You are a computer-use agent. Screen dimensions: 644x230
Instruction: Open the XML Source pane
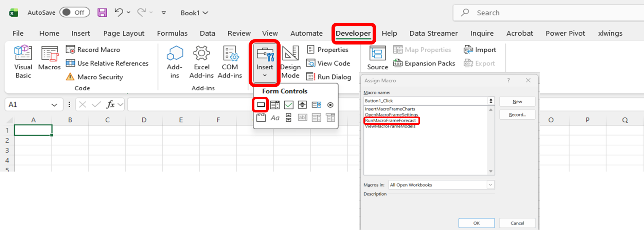[377, 58]
